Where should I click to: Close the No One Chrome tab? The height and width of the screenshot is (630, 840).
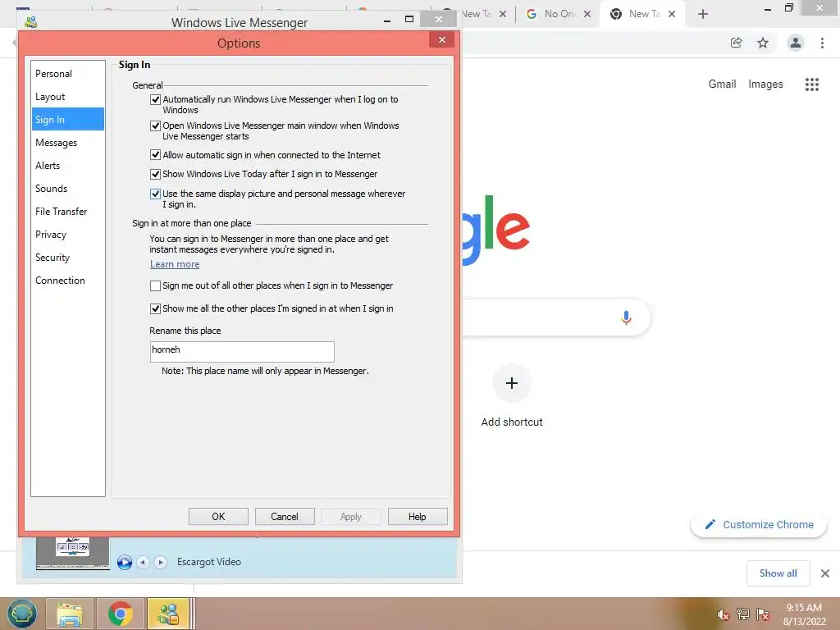click(x=587, y=14)
